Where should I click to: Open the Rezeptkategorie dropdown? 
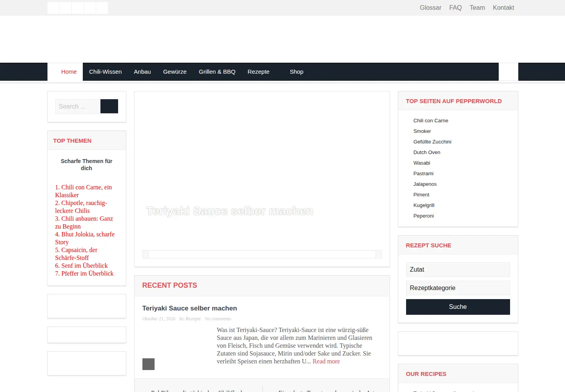click(458, 288)
